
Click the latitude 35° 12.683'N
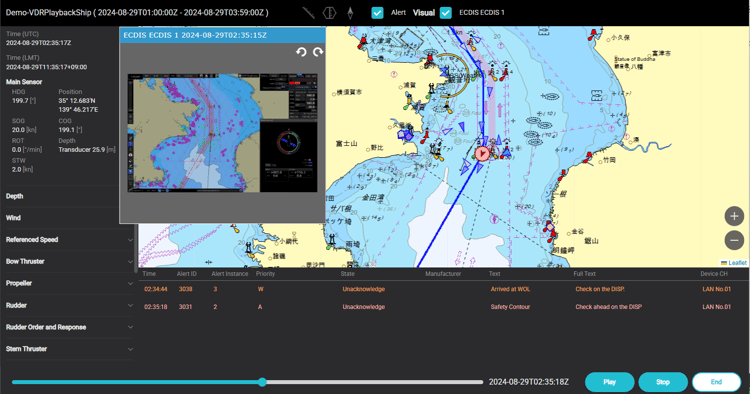point(77,101)
